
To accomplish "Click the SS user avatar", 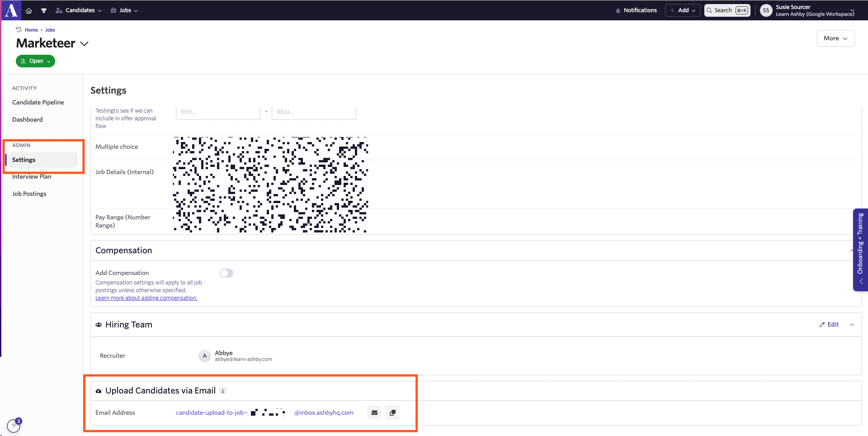I will point(766,10).
